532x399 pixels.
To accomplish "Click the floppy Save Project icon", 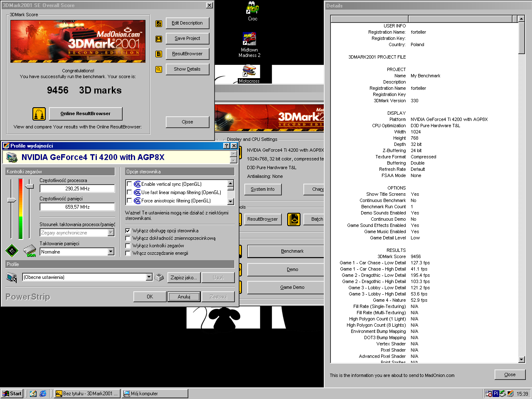I will [x=159, y=39].
